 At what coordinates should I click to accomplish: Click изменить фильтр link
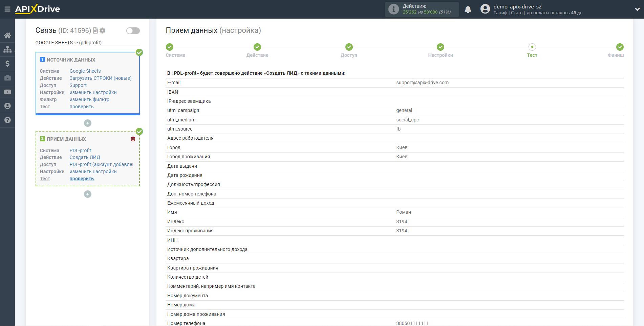[89, 99]
